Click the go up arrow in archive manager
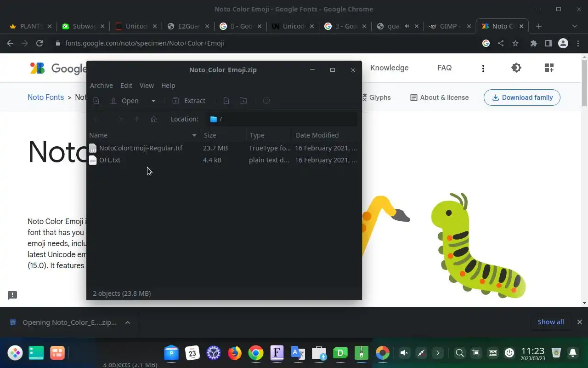This screenshot has width=588, height=368. tap(137, 119)
